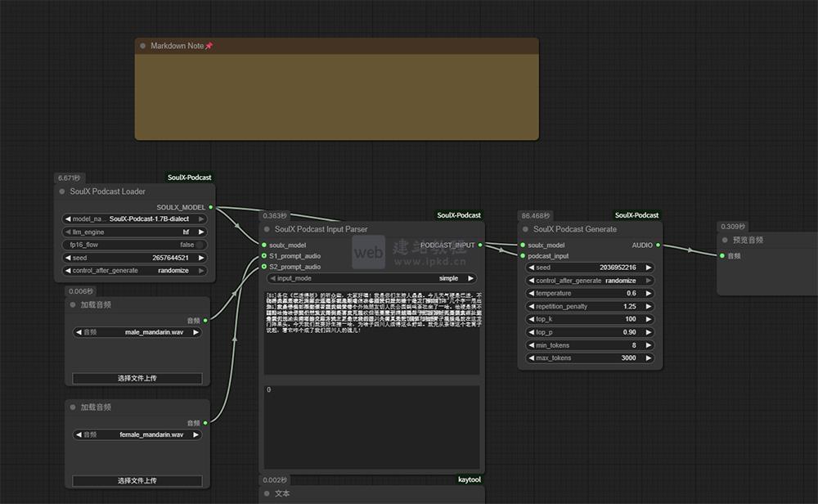Click inside the podcast dialogue text area
Image resolution: width=818 pixels, height=504 pixels.
[371, 335]
